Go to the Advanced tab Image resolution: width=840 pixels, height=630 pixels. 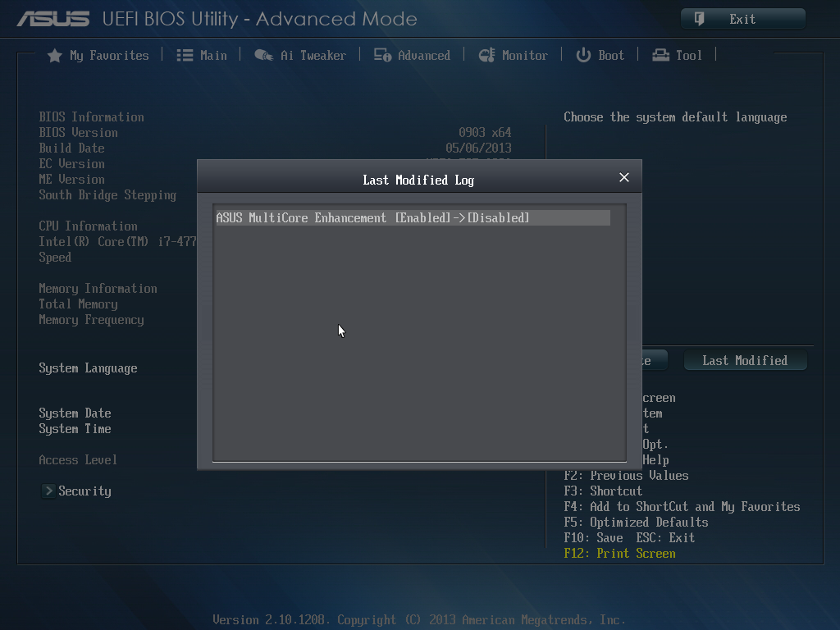(412, 56)
